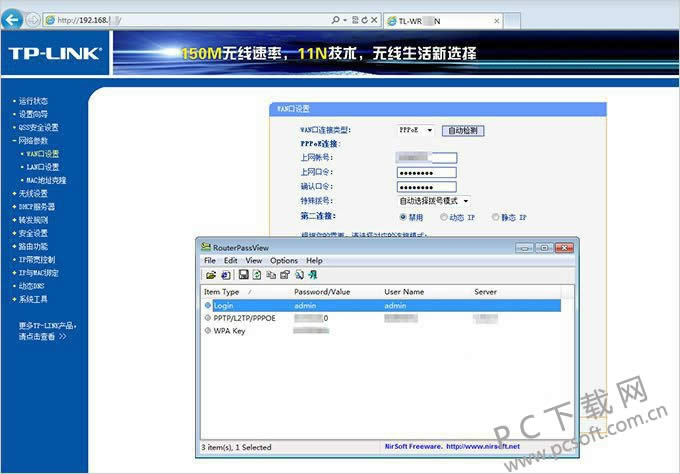Viewport: 680px width, 474px height.
Task: Click the Properties icon in RouterPassView toolbar
Action: coord(285,275)
